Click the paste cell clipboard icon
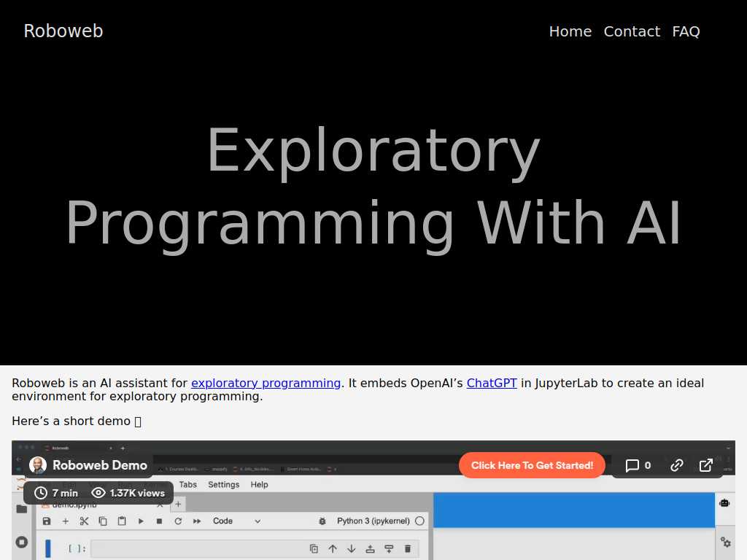Viewport: 747px width, 560px height. (x=122, y=521)
